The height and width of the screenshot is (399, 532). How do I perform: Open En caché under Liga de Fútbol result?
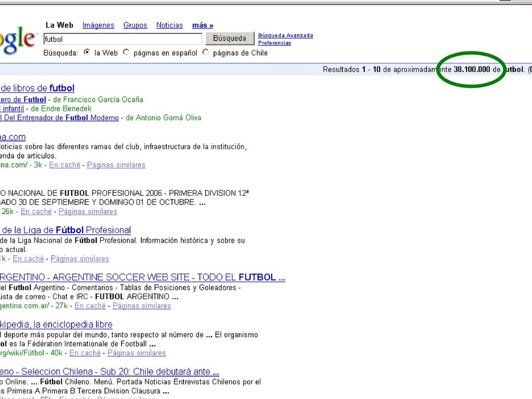(28, 259)
